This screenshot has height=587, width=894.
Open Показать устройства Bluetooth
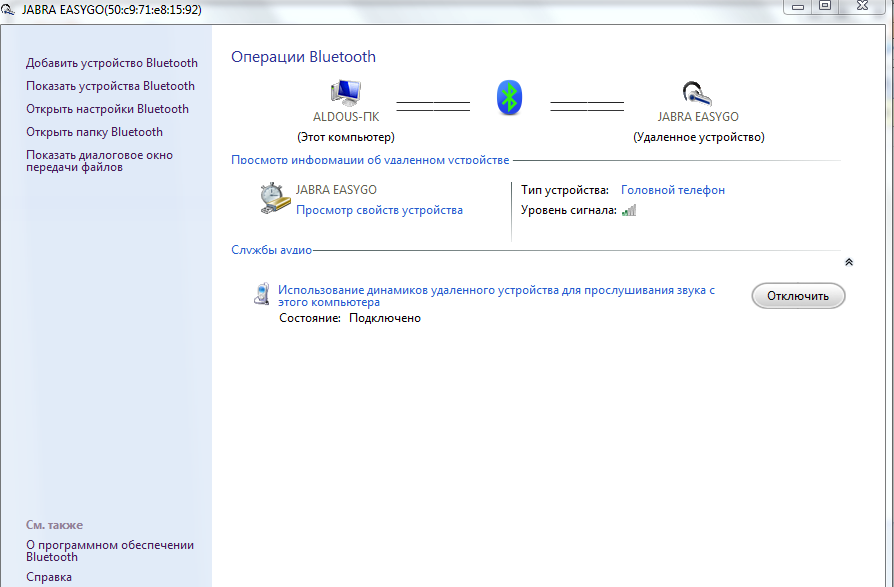110,86
